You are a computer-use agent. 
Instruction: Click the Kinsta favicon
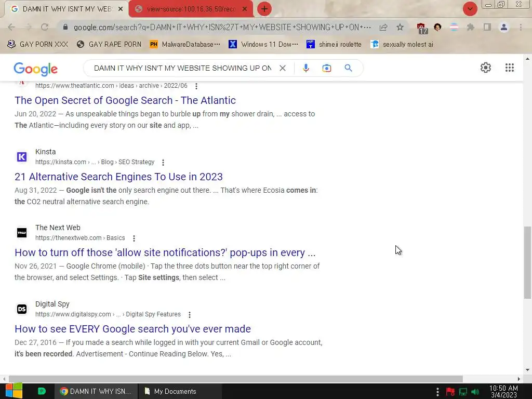point(22,157)
